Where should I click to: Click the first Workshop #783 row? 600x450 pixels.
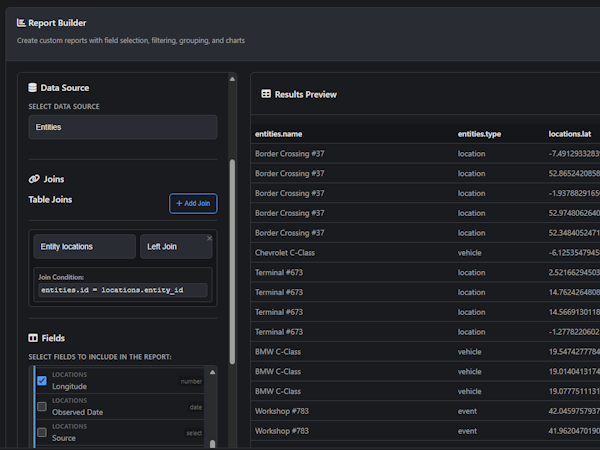point(425,411)
